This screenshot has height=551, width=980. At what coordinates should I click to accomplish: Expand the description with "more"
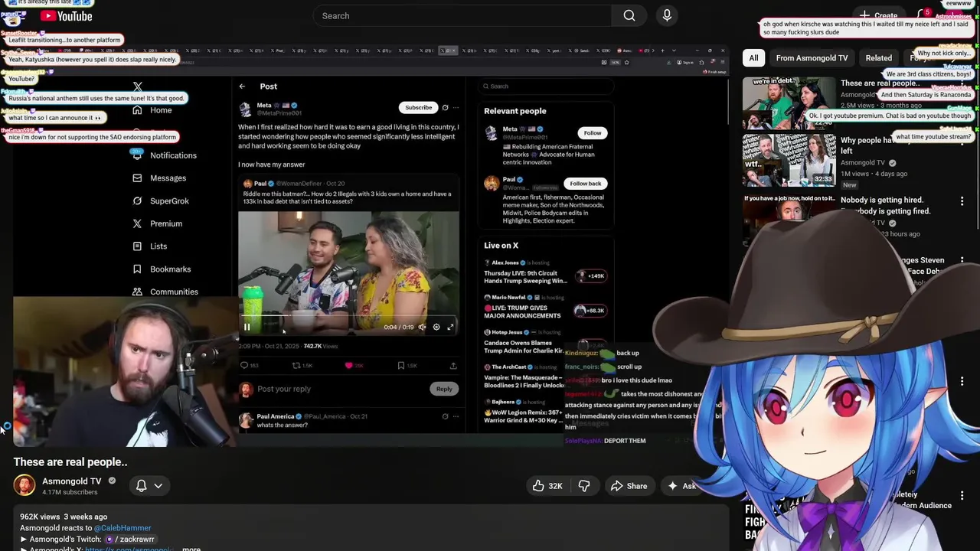tap(191, 549)
